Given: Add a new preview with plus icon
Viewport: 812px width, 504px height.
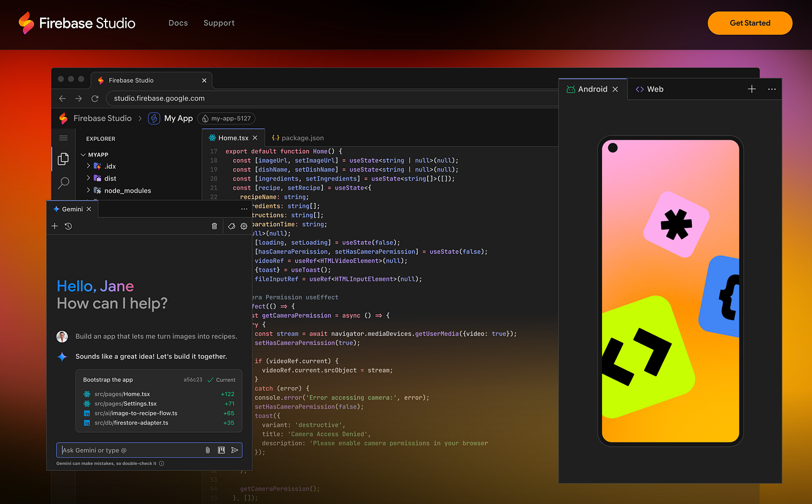Looking at the screenshot, I should tap(752, 89).
